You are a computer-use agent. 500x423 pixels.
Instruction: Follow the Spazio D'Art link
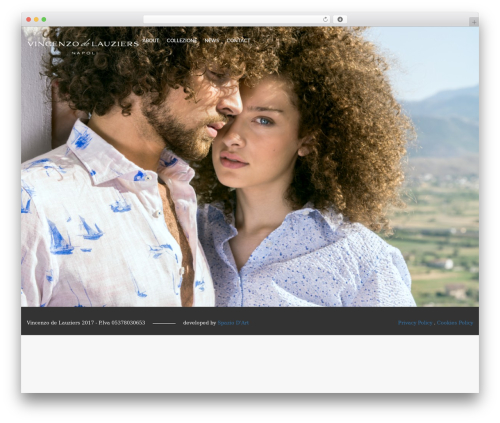[x=233, y=323]
